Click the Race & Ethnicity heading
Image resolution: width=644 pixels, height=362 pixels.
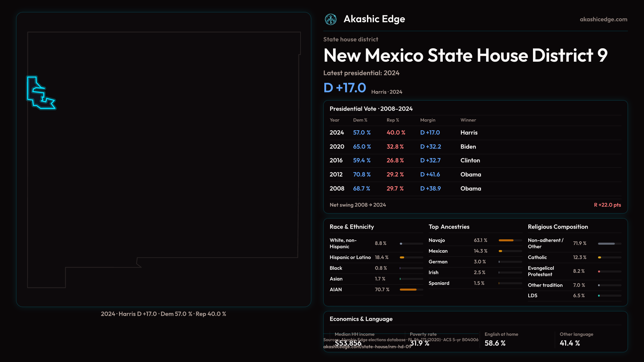352,227
